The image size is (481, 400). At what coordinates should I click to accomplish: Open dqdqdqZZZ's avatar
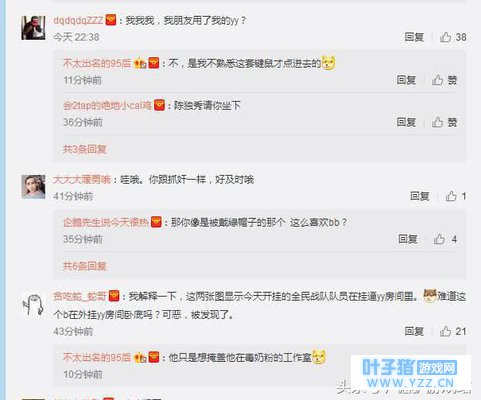point(33,28)
